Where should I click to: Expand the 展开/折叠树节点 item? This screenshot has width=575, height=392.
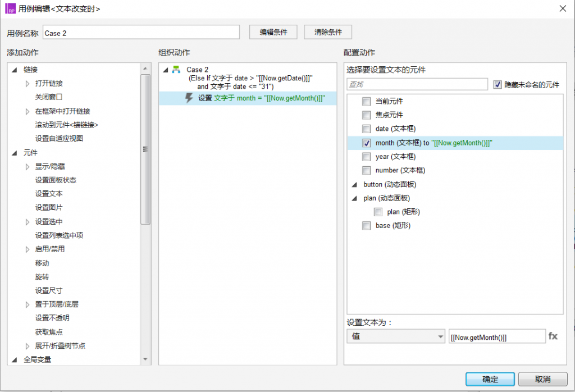click(28, 346)
